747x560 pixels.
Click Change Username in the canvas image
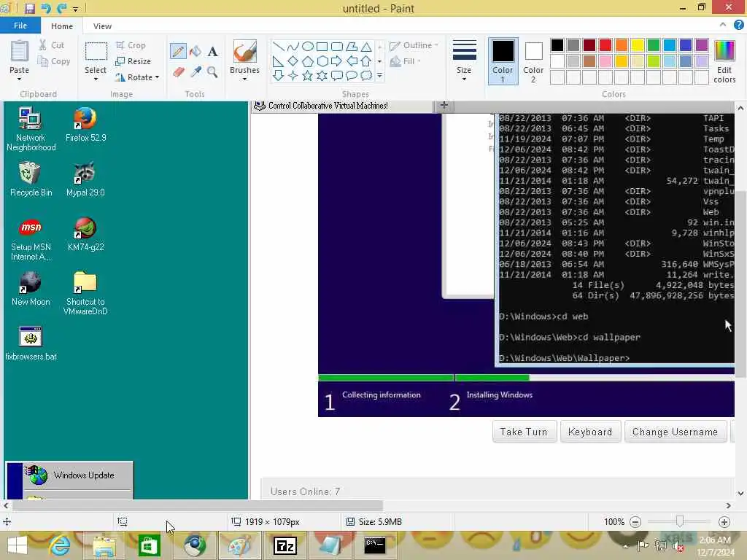(675, 432)
